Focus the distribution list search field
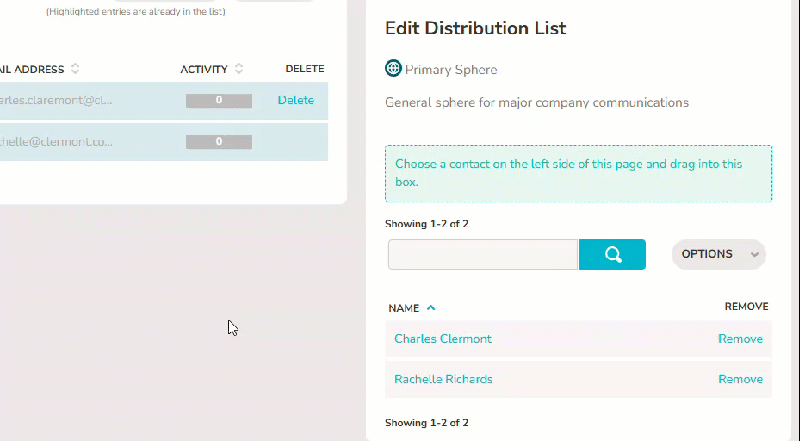Image resolution: width=800 pixels, height=441 pixels. tap(483, 254)
